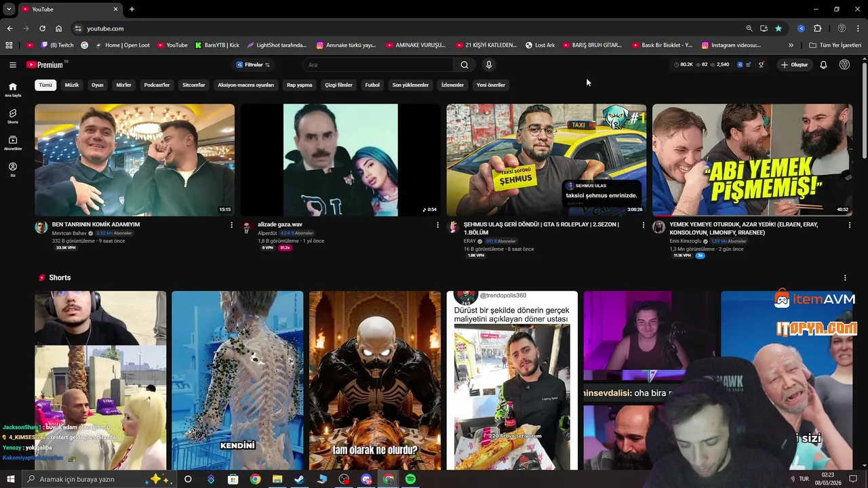Viewport: 868px width, 488px height.
Task: Open the alizade gaza.wav video title
Action: click(280, 224)
